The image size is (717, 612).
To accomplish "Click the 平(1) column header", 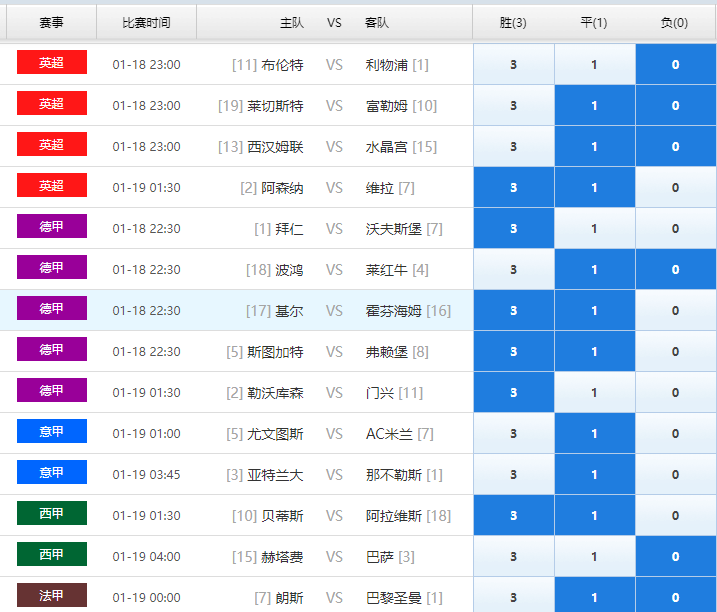I will (x=594, y=22).
